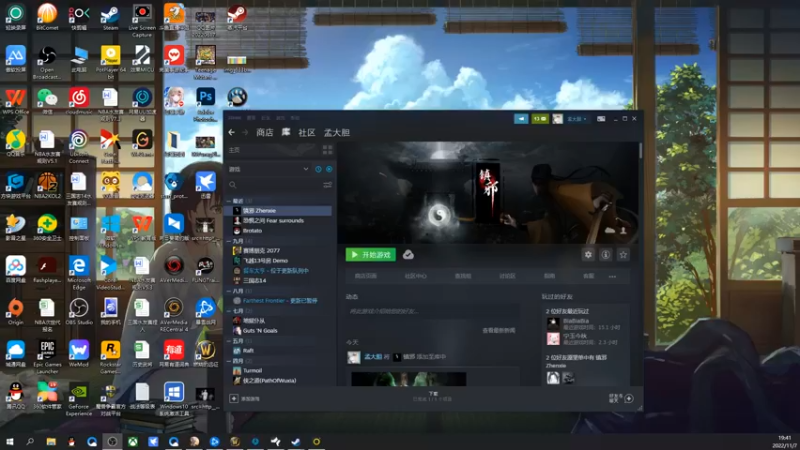
Task: Switch to the 库 library tab
Action: tap(286, 132)
